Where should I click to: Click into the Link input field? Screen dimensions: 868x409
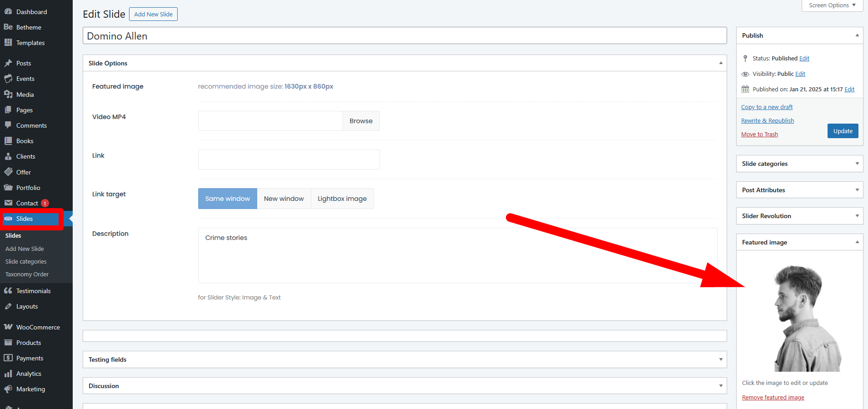[x=289, y=160]
